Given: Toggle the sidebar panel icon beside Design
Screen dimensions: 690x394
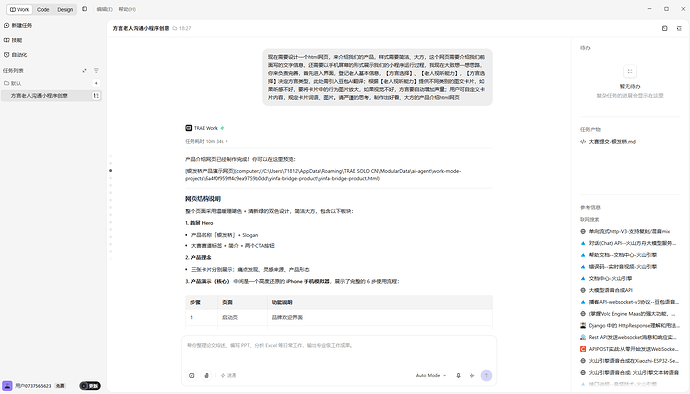Looking at the screenshot, I should (84, 9).
